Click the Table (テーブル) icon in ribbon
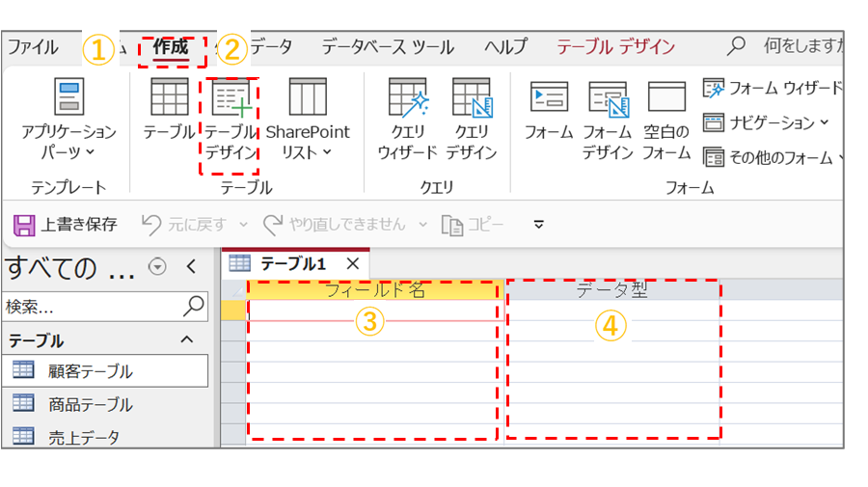Screen dimensions: 868x487 pos(169,114)
